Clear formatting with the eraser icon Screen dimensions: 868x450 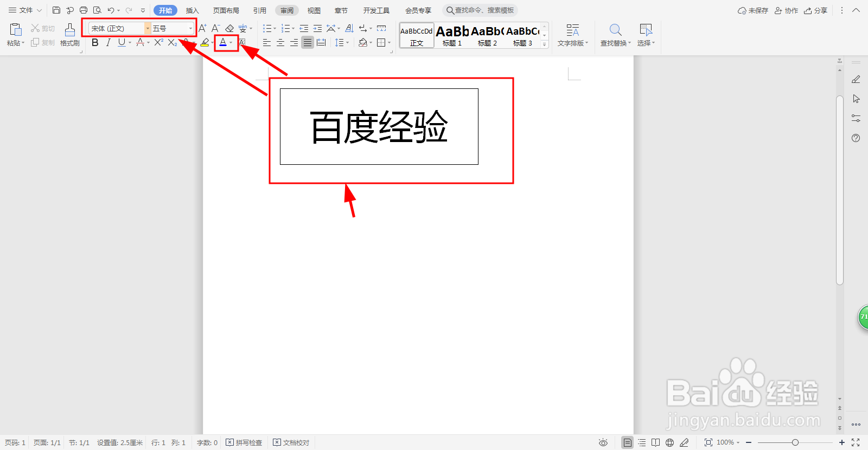pos(229,28)
